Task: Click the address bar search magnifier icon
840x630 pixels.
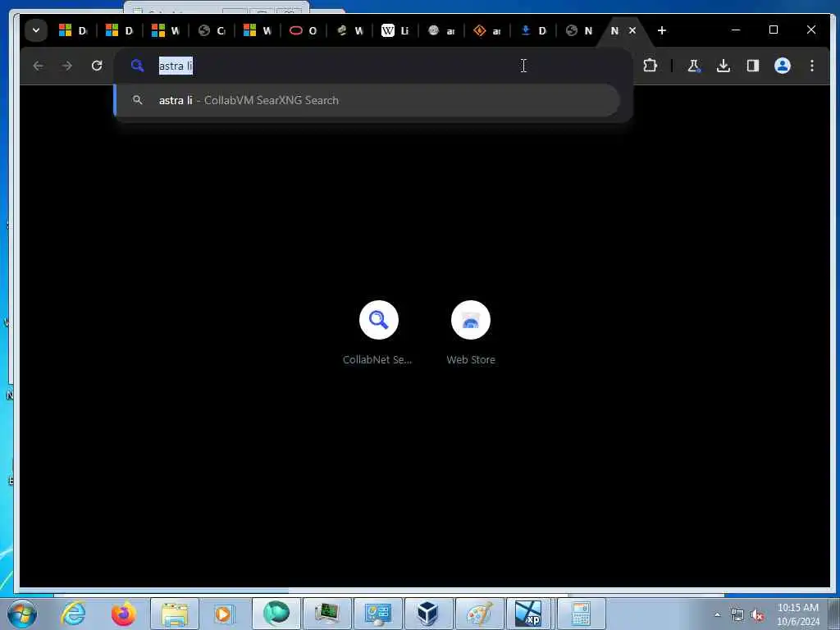Action: coord(137,66)
